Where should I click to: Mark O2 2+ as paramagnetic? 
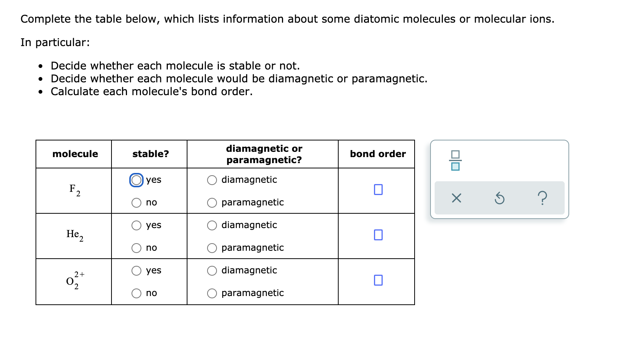point(212,293)
